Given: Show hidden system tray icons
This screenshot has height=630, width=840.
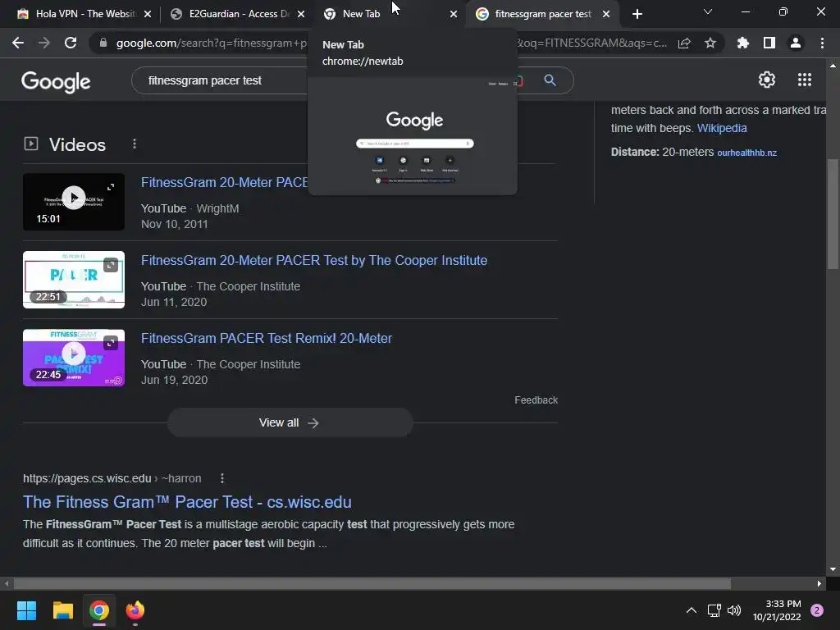Looking at the screenshot, I should [691, 610].
